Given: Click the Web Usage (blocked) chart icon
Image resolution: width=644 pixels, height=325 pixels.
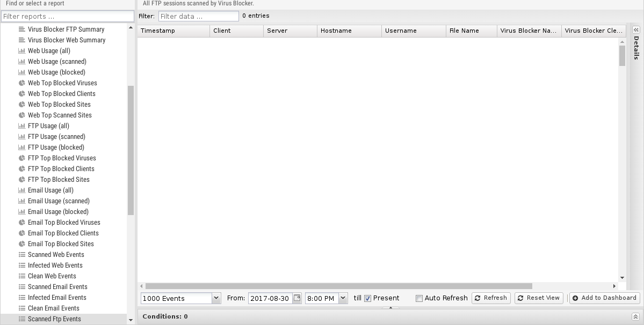Looking at the screenshot, I should (x=22, y=72).
